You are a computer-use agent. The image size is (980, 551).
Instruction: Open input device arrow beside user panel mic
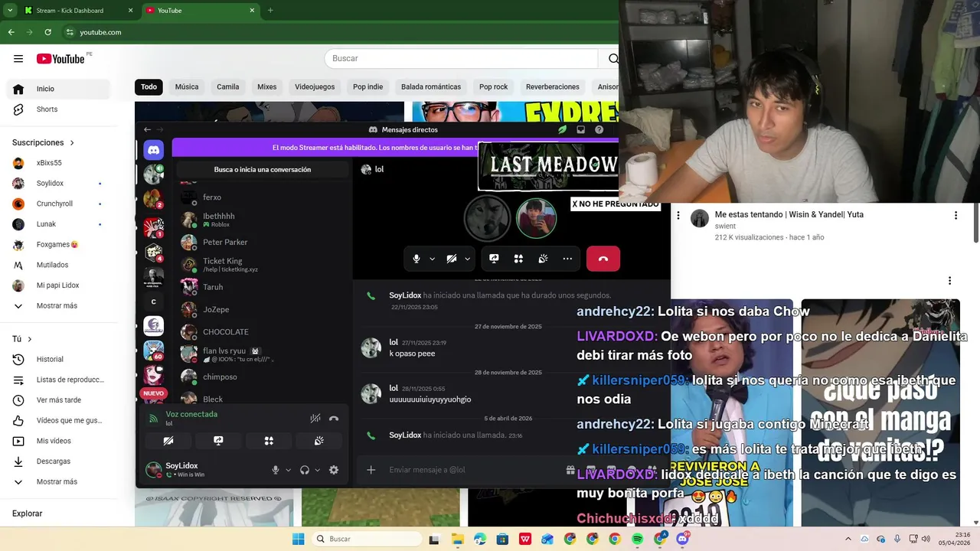289,470
